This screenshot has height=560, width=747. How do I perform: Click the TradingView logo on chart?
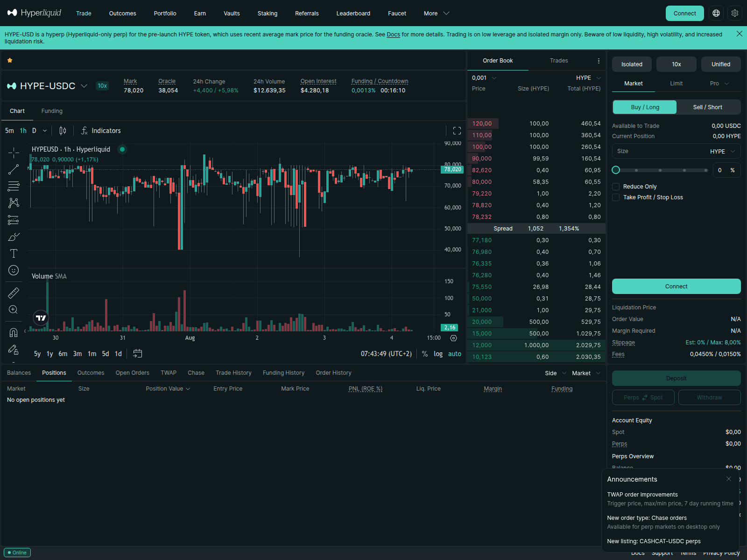point(41,318)
